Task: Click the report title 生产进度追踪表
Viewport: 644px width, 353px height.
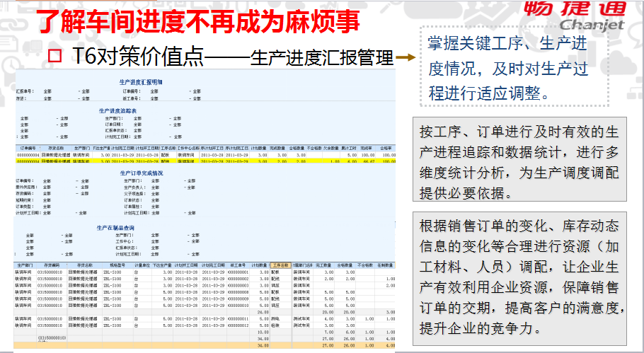Action: (x=117, y=111)
